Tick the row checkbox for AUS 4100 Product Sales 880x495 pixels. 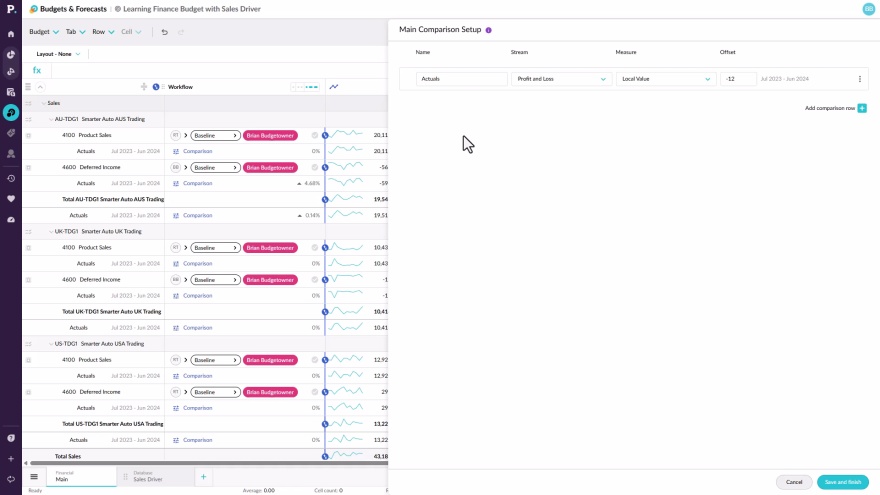(x=28, y=135)
